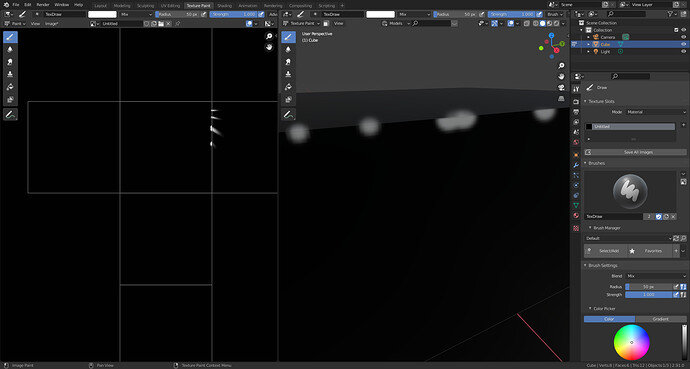Open the Render properties tab
This screenshot has width=690, height=369.
tap(576, 102)
